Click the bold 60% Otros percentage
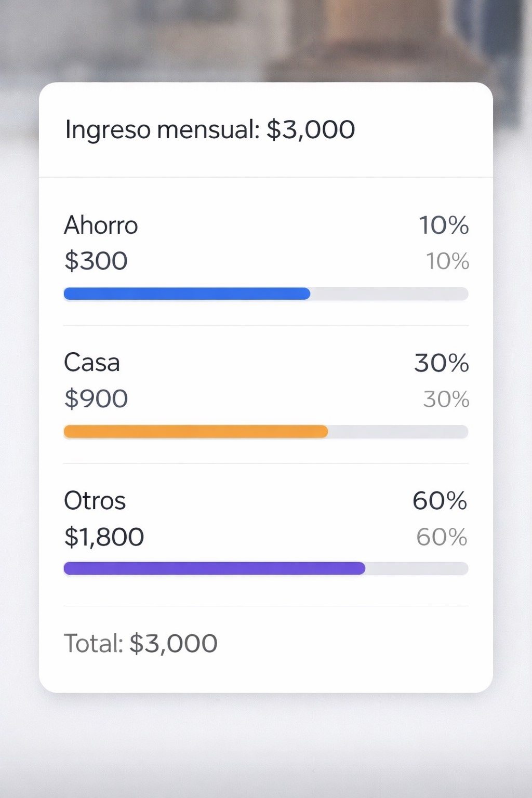 click(x=440, y=501)
